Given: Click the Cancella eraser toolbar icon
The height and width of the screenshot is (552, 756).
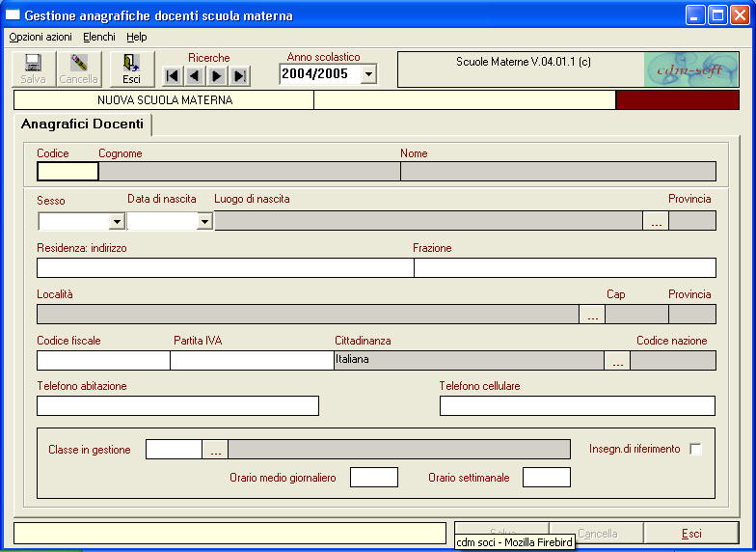Looking at the screenshot, I should [79, 69].
